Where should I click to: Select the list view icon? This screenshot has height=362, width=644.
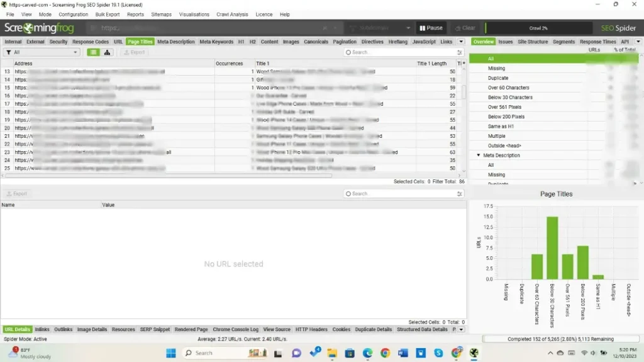click(x=93, y=52)
